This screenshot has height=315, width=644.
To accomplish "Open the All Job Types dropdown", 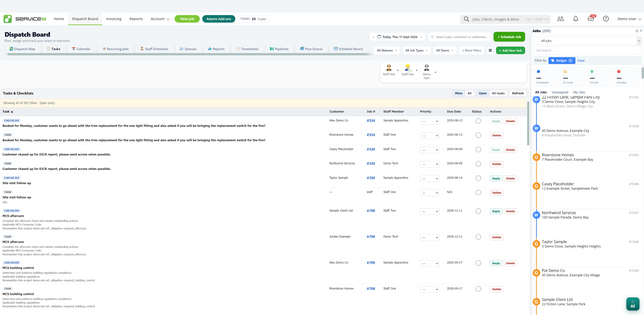I will click(x=416, y=50).
